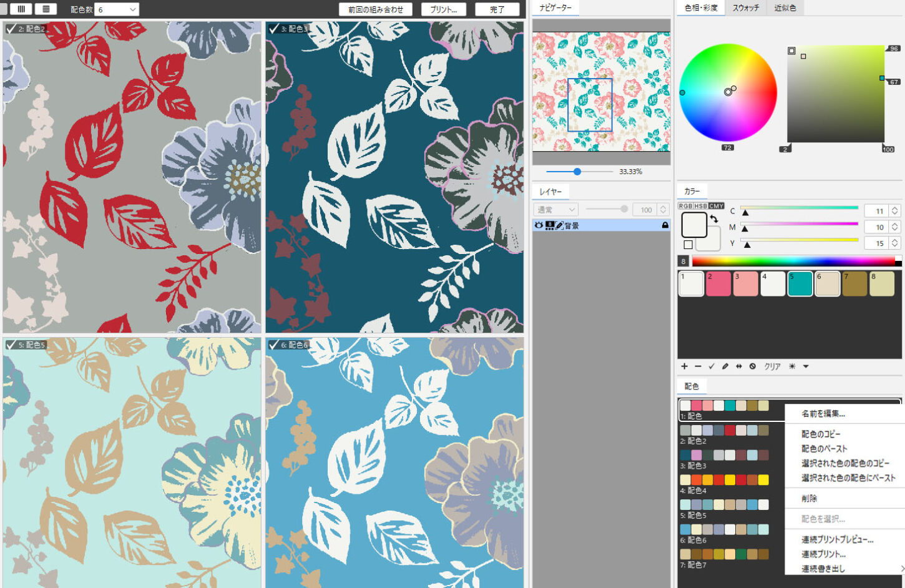Switch to the スウォッチ tab
The image size is (905, 588).
[x=745, y=8]
